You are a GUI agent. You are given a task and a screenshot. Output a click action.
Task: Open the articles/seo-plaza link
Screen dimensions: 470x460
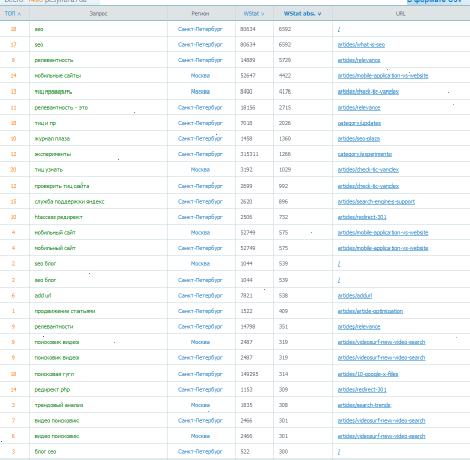click(x=359, y=139)
